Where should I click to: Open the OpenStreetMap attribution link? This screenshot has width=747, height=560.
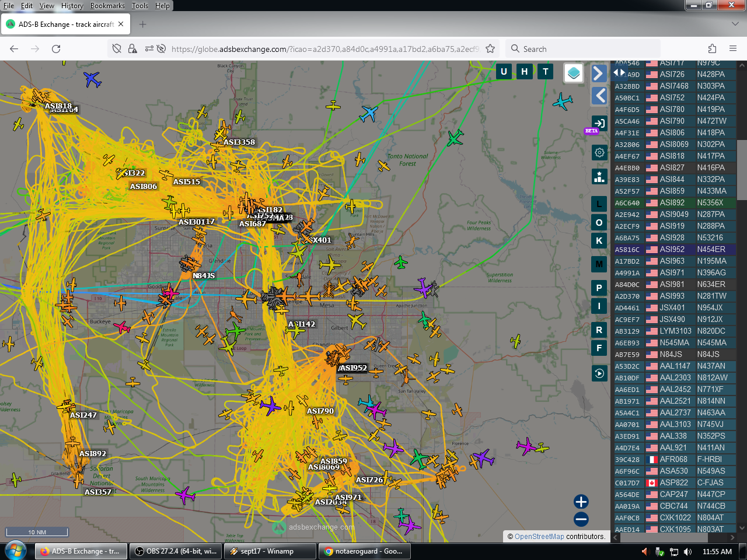click(539, 537)
